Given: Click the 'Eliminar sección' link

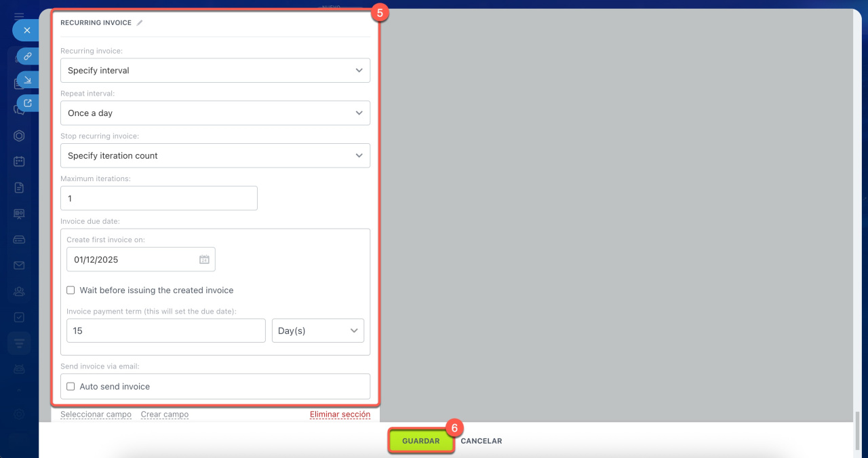Looking at the screenshot, I should [x=340, y=415].
